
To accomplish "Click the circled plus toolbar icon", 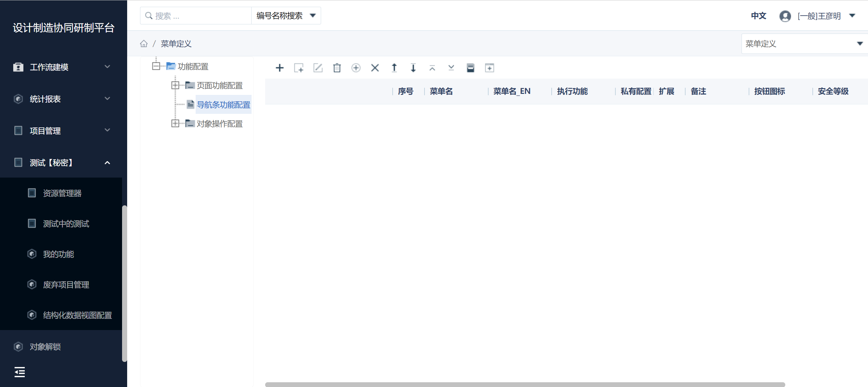I will coord(356,68).
